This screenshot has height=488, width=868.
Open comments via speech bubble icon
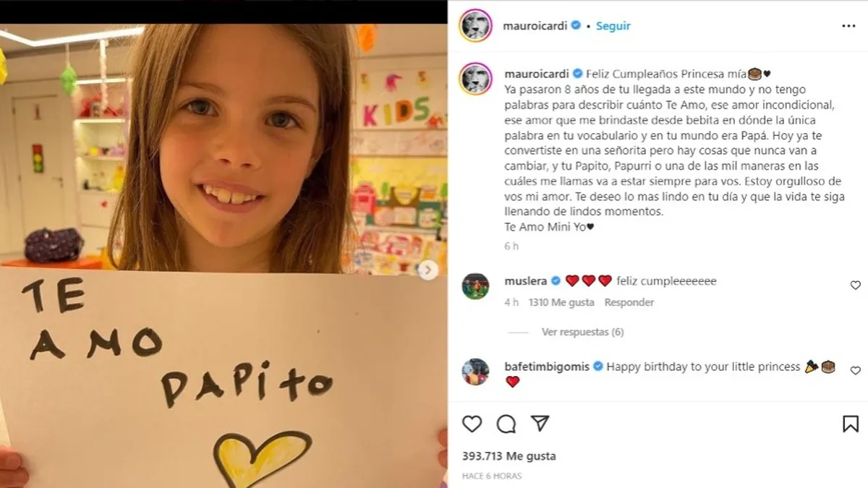pyautogui.click(x=506, y=424)
